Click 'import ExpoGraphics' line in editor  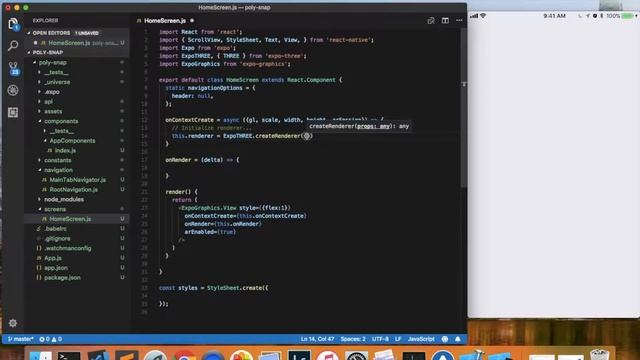(224, 64)
